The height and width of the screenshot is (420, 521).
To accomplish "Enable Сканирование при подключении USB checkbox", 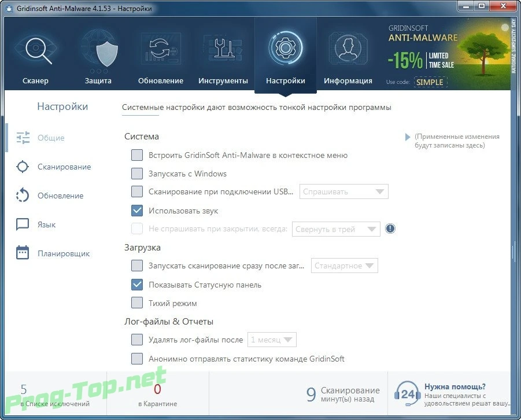I will pos(137,191).
